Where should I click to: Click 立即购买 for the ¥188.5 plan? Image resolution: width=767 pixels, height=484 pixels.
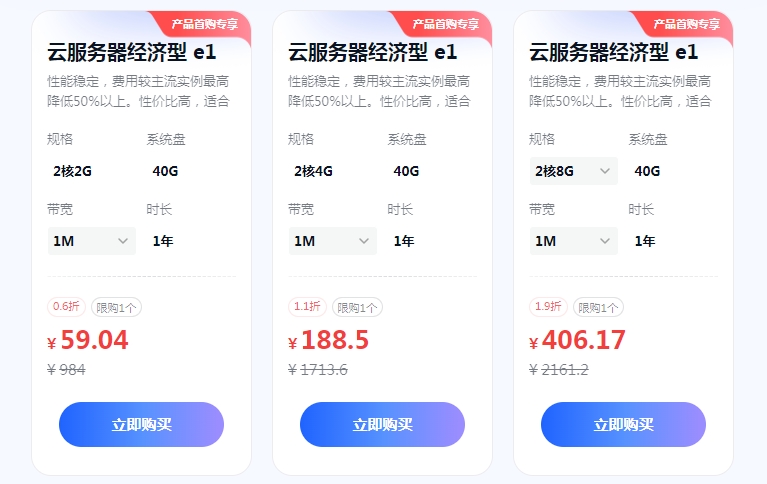point(382,424)
